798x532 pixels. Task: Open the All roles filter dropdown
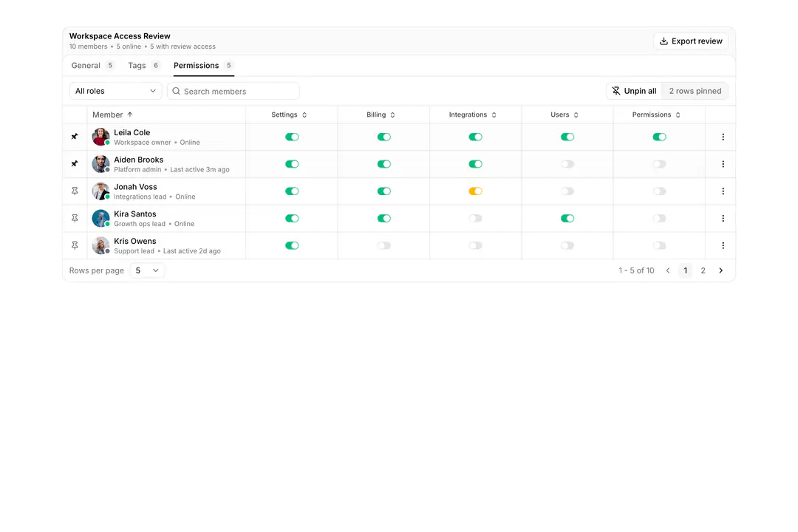pyautogui.click(x=115, y=91)
